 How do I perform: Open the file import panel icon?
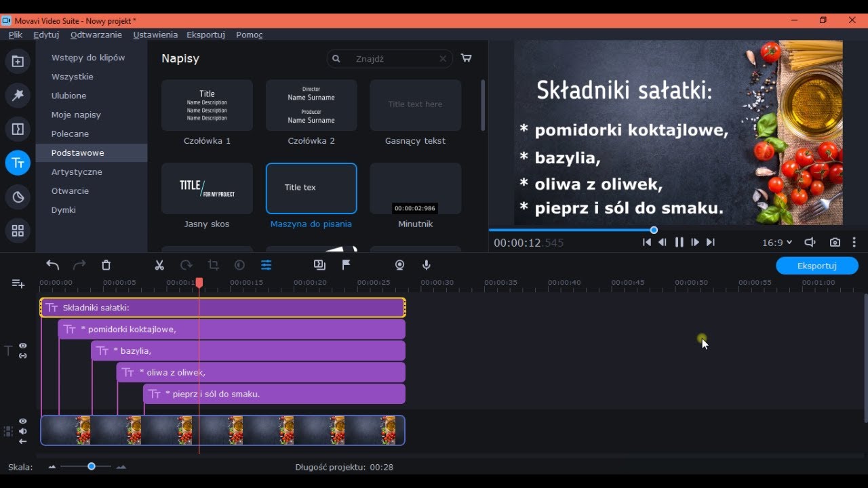(18, 62)
